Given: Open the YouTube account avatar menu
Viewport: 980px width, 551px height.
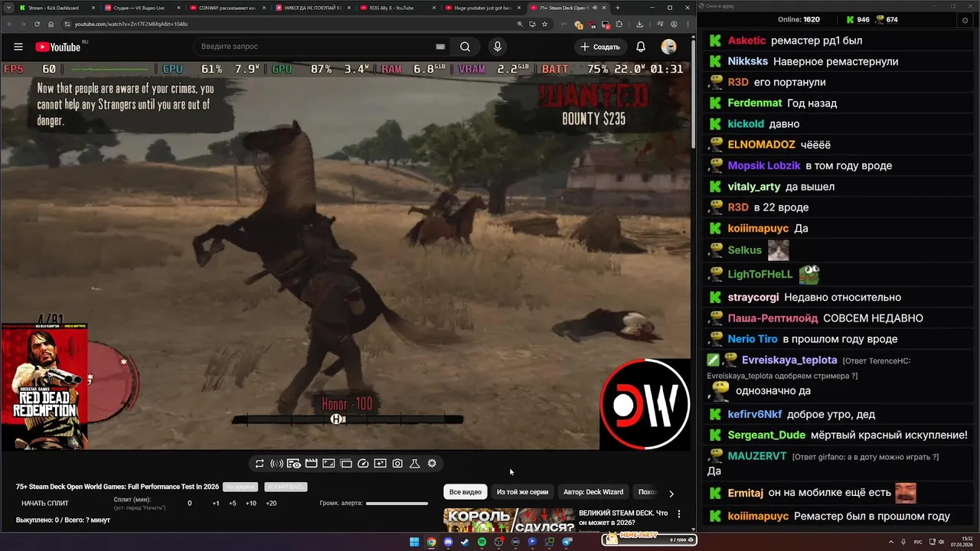Looking at the screenshot, I should pos(668,47).
